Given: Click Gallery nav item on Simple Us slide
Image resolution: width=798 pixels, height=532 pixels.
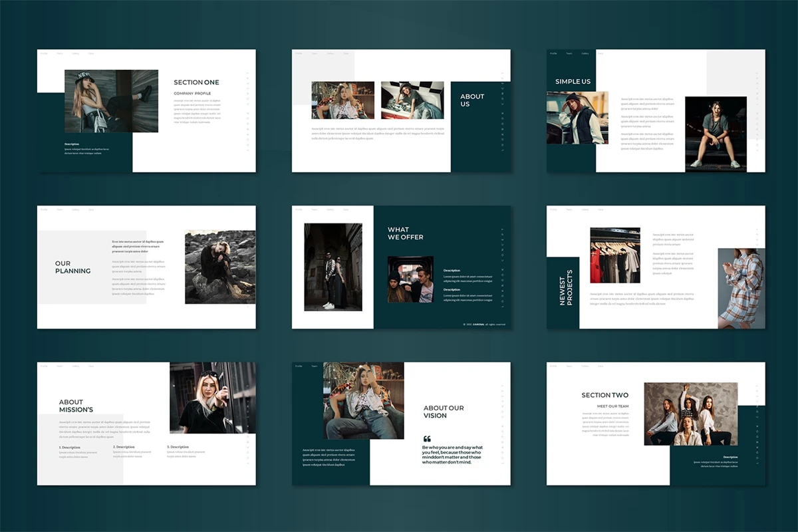Looking at the screenshot, I should click(x=585, y=53).
